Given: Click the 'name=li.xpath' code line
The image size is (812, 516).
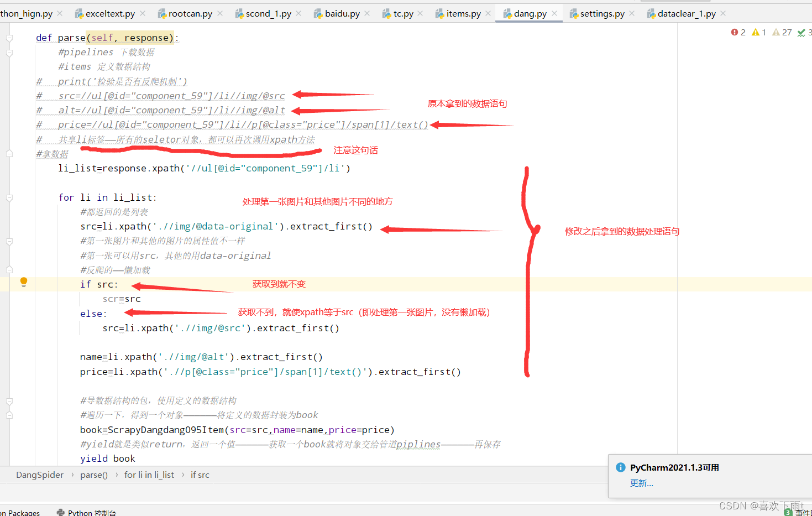Looking at the screenshot, I should pos(202,357).
